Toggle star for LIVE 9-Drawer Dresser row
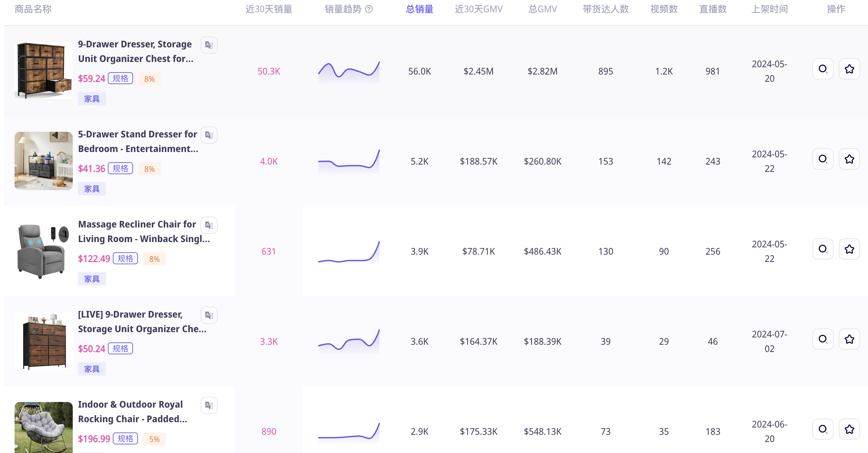Viewport: 868px width, 453px height. pyautogui.click(x=849, y=339)
